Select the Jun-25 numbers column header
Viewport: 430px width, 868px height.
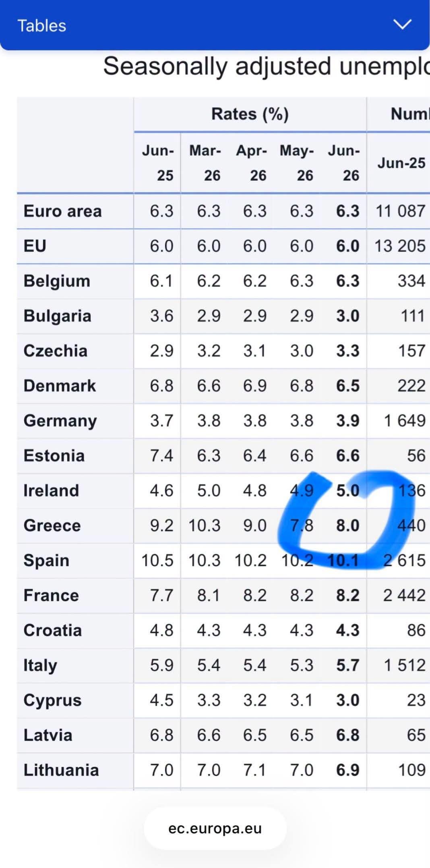[401, 163]
